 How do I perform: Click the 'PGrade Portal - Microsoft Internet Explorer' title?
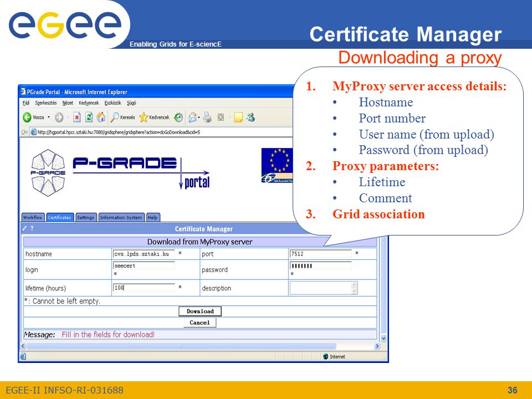click(x=77, y=92)
